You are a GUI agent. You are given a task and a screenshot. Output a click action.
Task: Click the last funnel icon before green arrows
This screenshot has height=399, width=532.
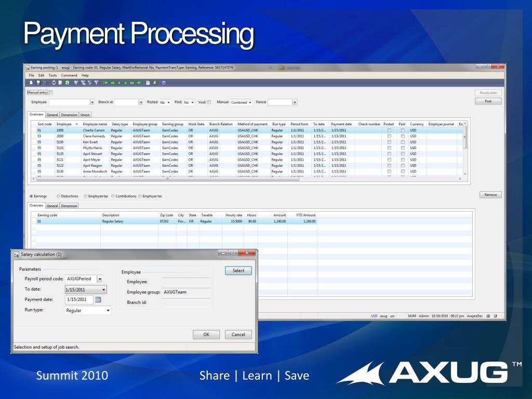96,83
